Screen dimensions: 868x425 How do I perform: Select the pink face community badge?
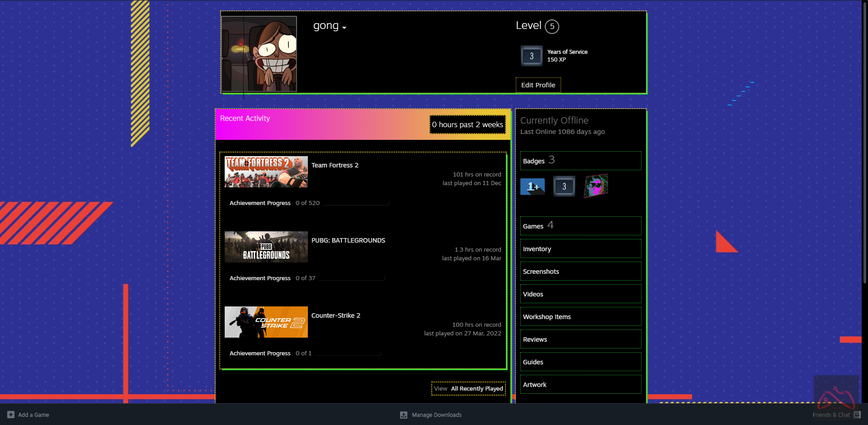[x=596, y=186]
